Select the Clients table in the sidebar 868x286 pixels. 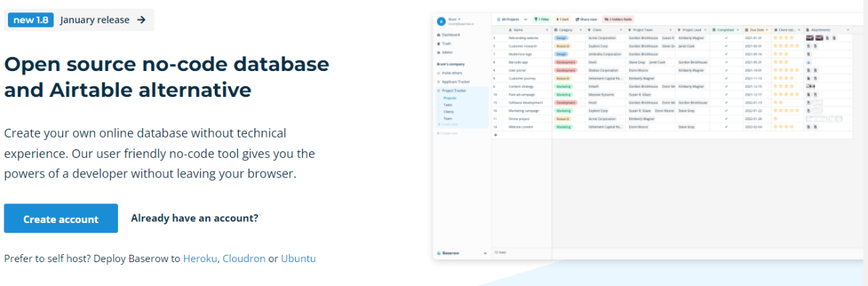pyautogui.click(x=448, y=112)
